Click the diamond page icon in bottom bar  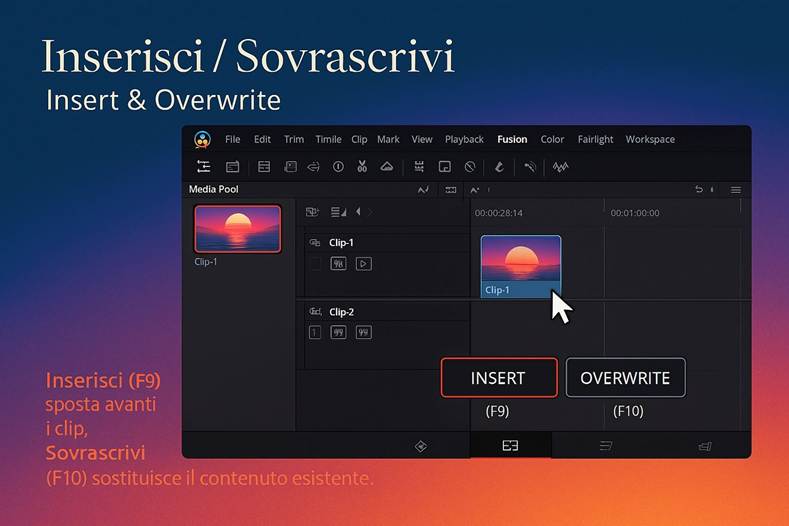coord(421,446)
